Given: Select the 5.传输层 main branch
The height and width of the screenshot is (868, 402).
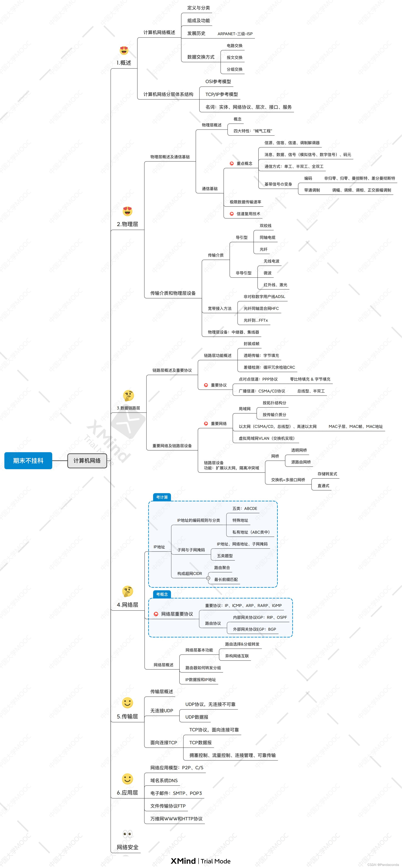Looking at the screenshot, I should point(127,716).
